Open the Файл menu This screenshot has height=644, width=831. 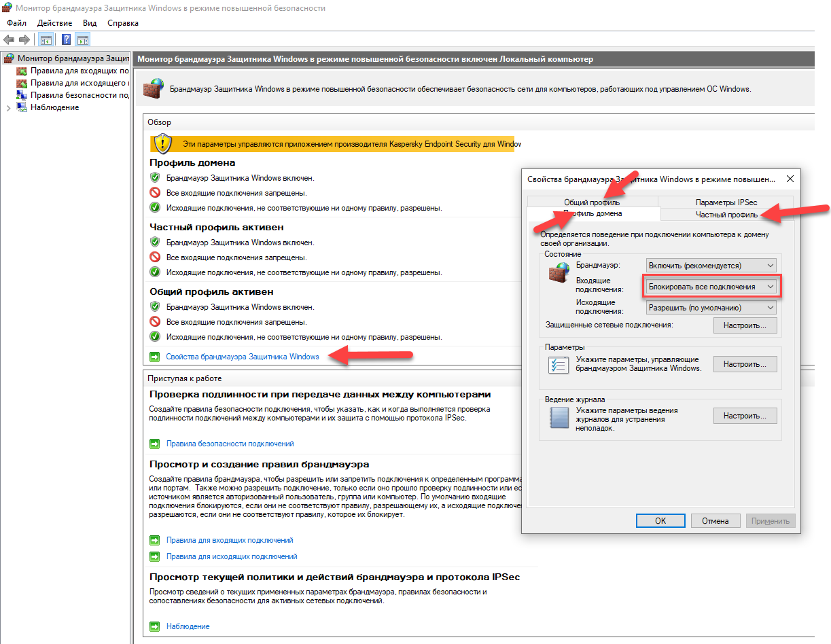(x=17, y=23)
